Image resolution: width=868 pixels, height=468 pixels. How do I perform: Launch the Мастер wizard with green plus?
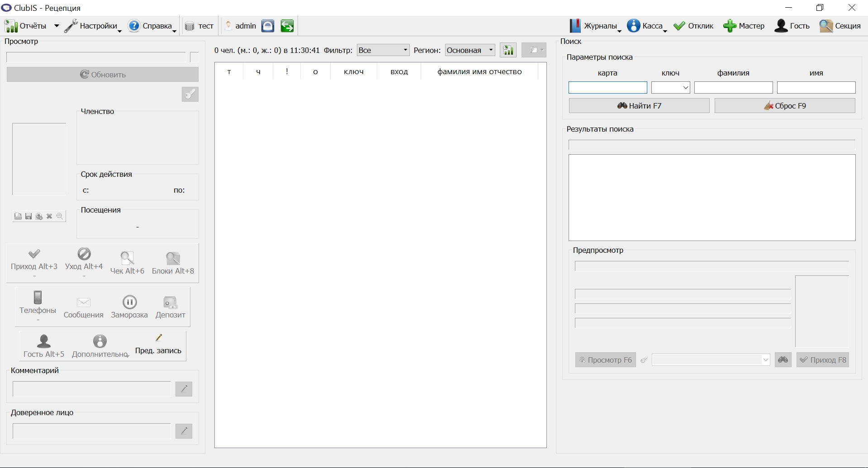point(744,26)
